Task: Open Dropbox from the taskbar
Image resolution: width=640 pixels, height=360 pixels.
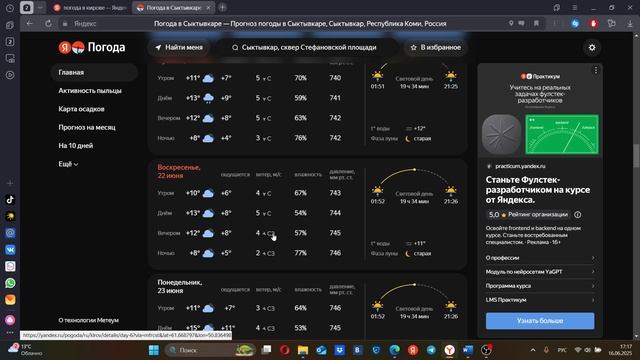Action: point(339,350)
